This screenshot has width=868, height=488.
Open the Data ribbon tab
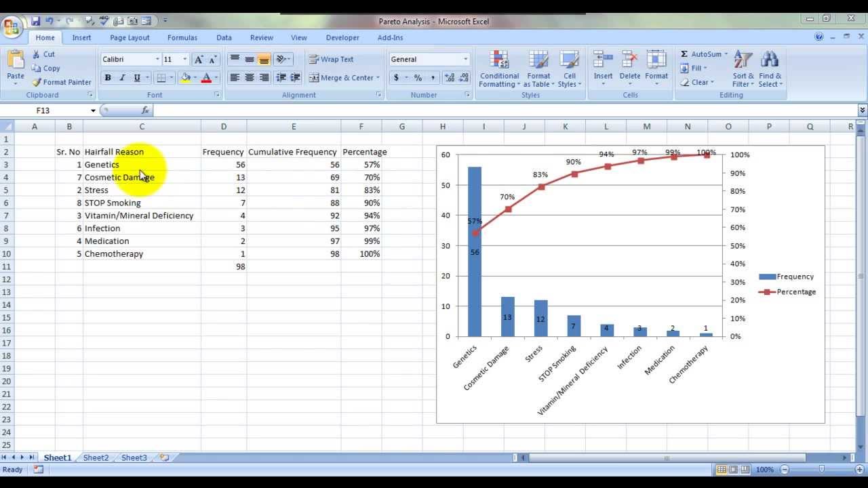(x=224, y=38)
